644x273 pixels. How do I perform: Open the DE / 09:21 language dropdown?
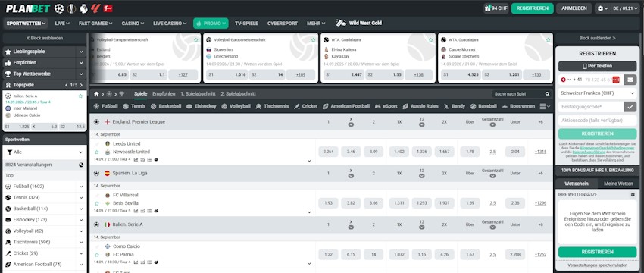point(626,8)
